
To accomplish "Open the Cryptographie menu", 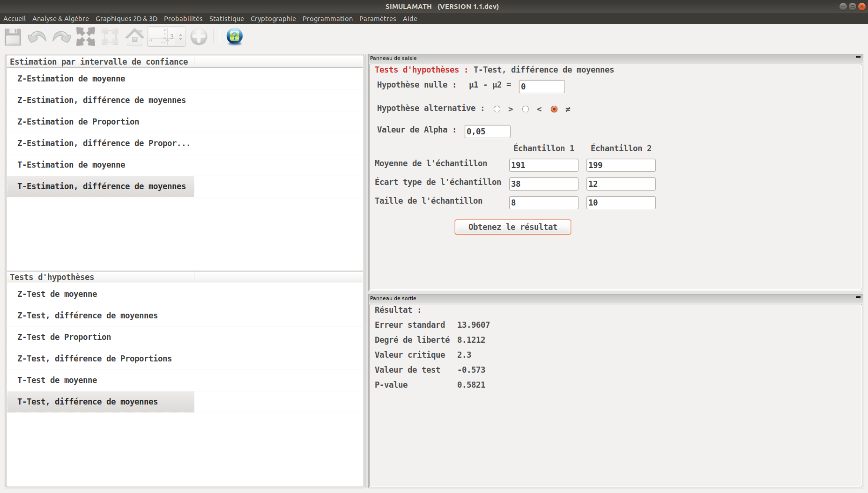I will click(273, 19).
